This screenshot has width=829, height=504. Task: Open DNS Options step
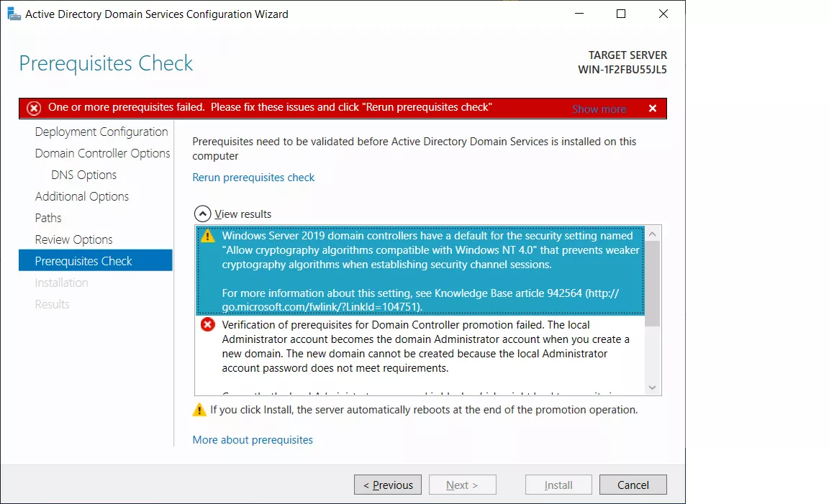point(84,175)
